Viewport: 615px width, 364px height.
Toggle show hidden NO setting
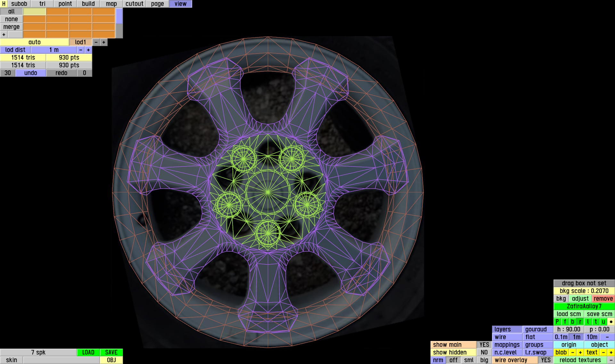tap(484, 352)
